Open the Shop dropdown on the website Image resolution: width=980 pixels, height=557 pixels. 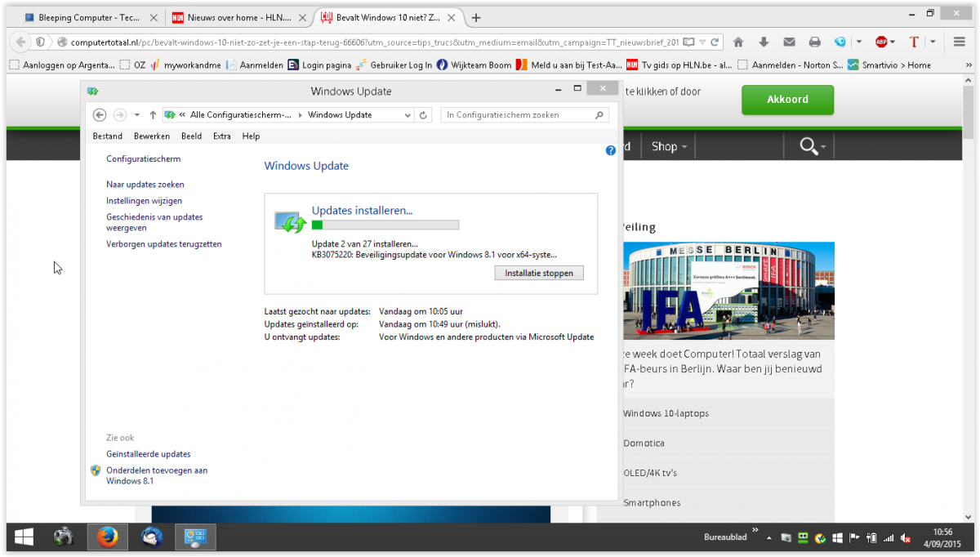[x=669, y=146]
